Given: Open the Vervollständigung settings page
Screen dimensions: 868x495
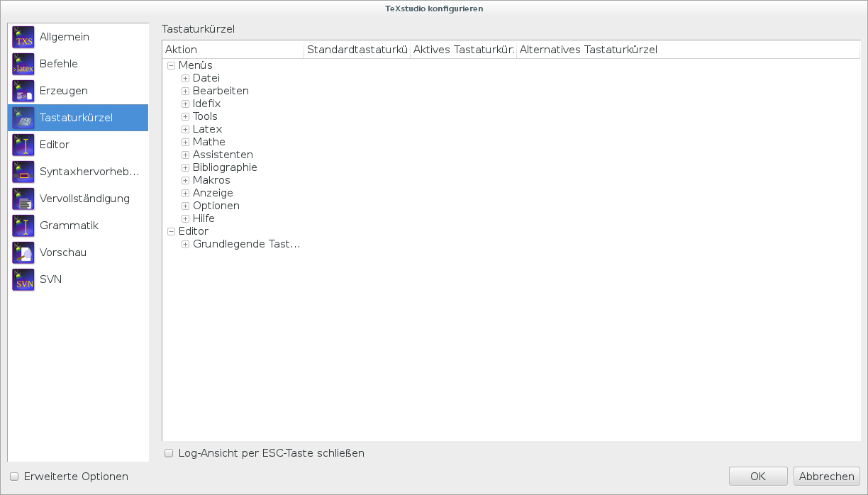Looking at the screenshot, I should (84, 199).
